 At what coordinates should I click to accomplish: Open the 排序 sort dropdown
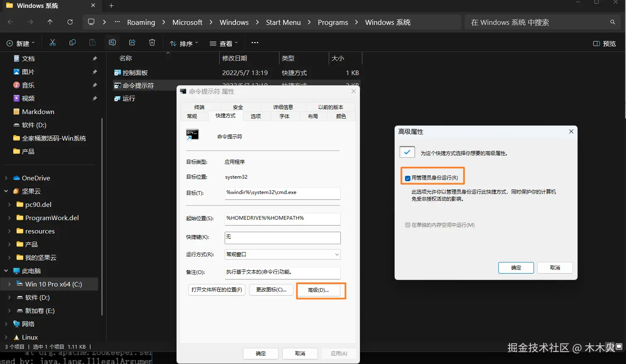[x=184, y=43]
